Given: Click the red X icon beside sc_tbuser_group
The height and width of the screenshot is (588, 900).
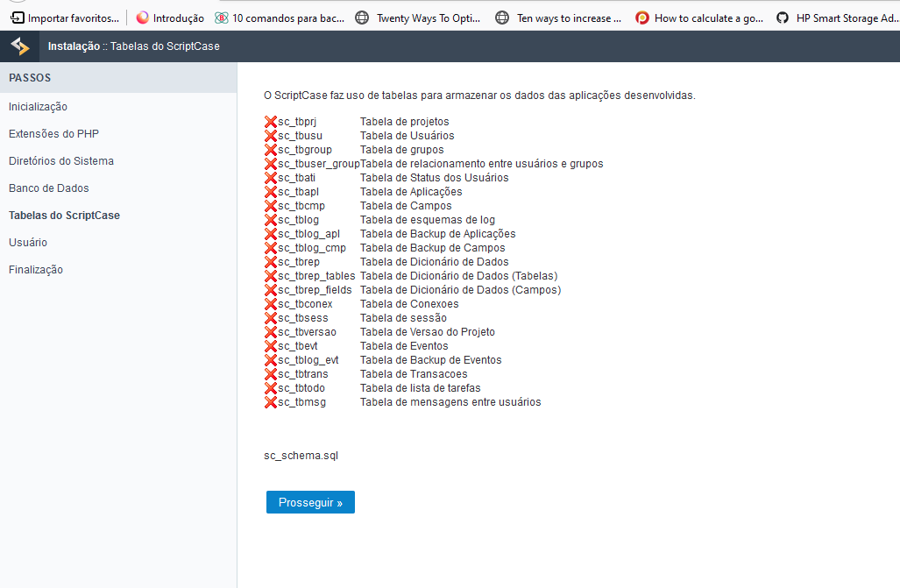Looking at the screenshot, I should coord(270,164).
